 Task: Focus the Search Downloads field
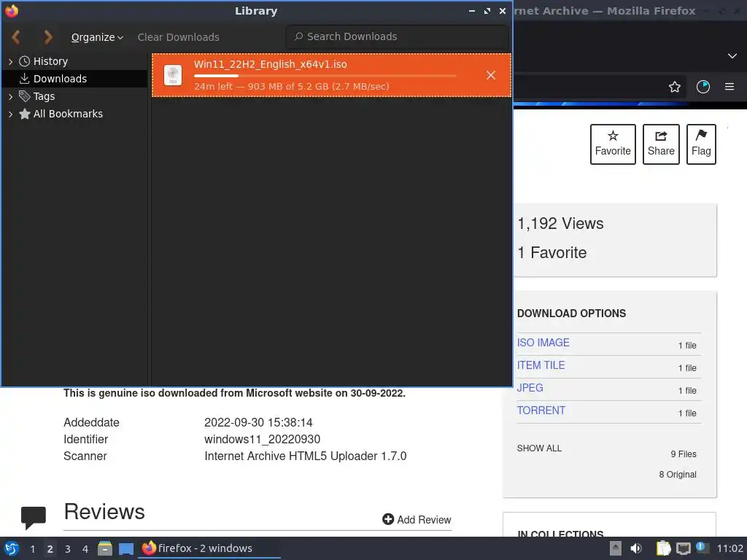coord(398,36)
